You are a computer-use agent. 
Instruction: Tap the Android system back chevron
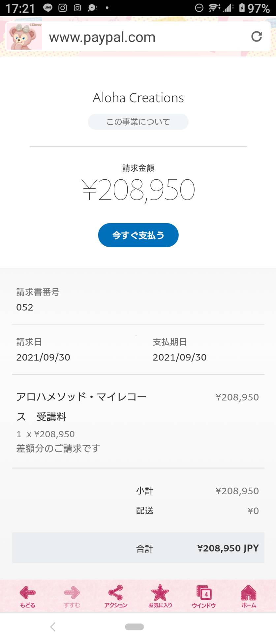coord(53,627)
